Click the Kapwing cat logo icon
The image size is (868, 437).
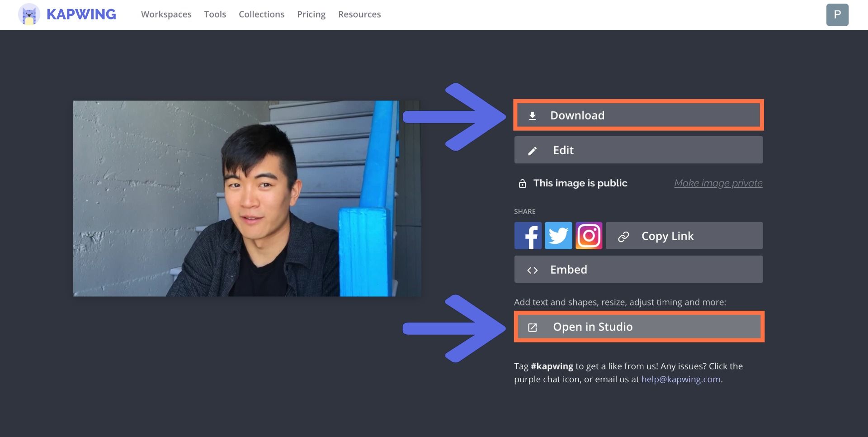tap(29, 14)
